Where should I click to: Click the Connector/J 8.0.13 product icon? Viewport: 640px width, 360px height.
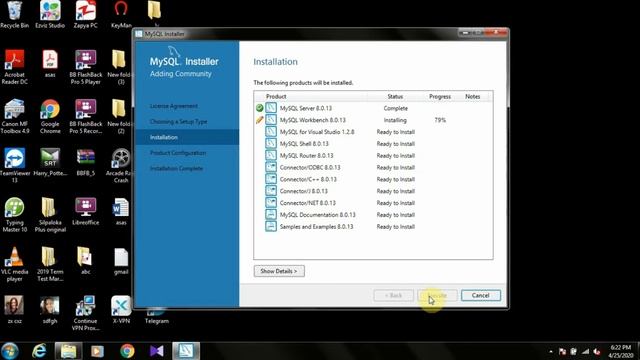[x=271, y=191]
